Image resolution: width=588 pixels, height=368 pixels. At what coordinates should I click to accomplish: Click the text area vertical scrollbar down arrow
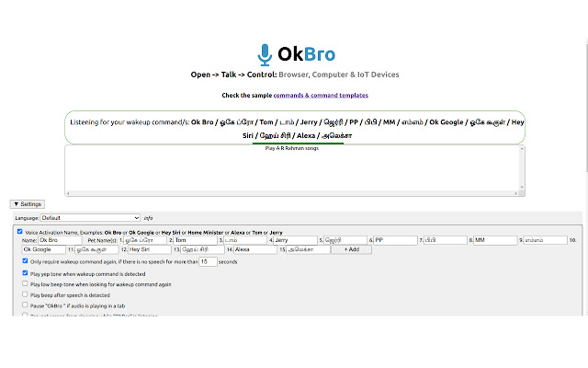click(522, 188)
